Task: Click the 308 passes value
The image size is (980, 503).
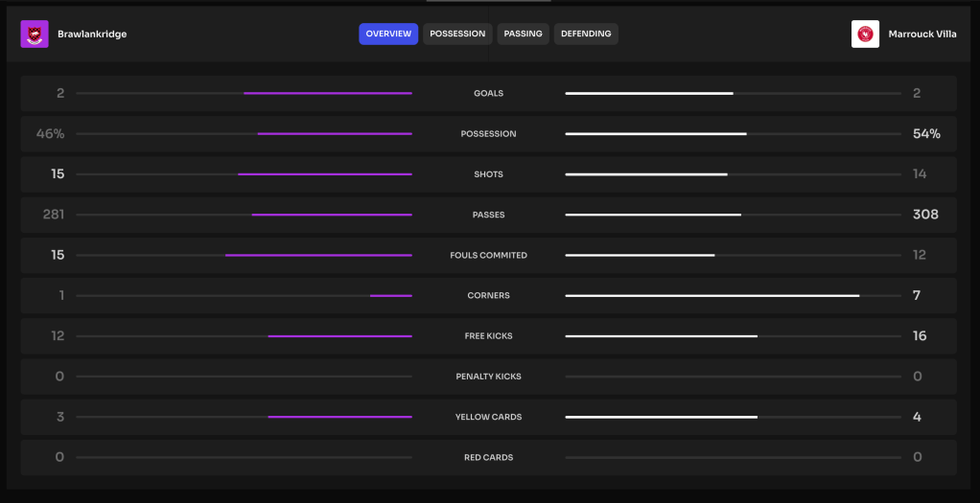Action: tap(924, 216)
